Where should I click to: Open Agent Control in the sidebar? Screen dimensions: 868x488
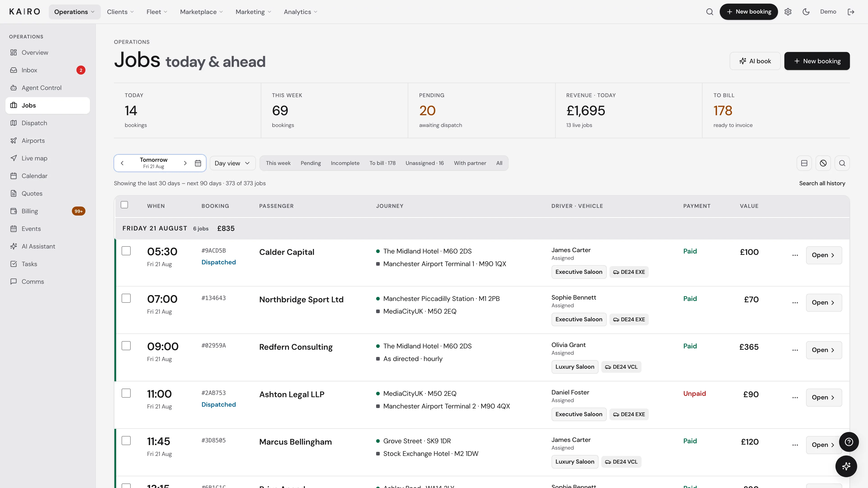point(47,88)
